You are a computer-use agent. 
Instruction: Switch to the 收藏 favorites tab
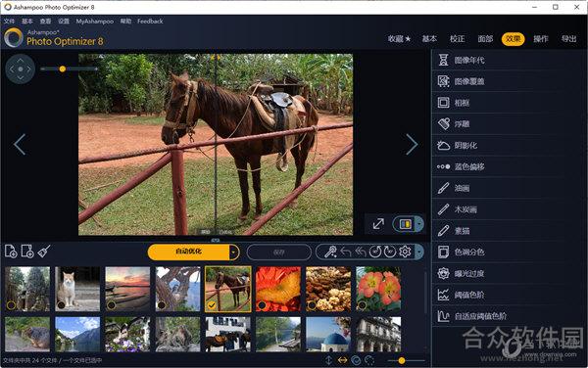point(400,39)
